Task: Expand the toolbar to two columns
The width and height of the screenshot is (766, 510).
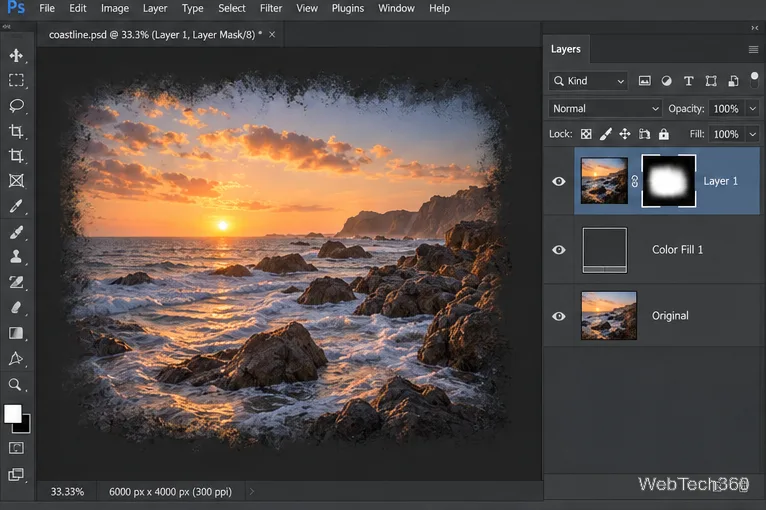Action: [6, 27]
